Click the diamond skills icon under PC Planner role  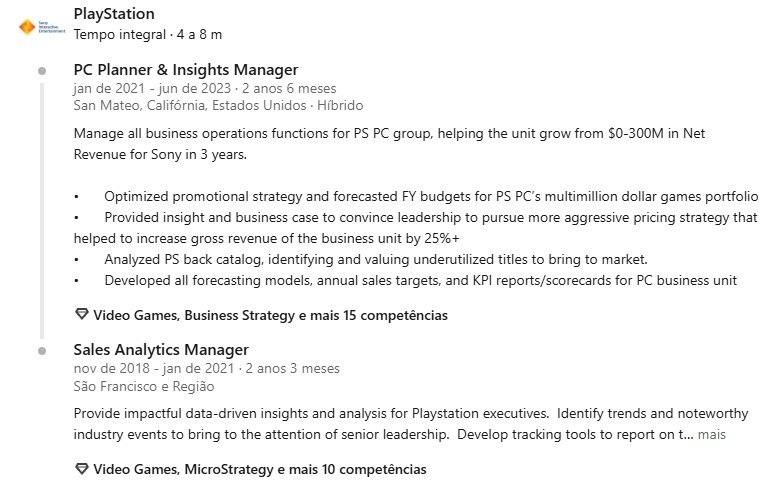pyautogui.click(x=82, y=315)
